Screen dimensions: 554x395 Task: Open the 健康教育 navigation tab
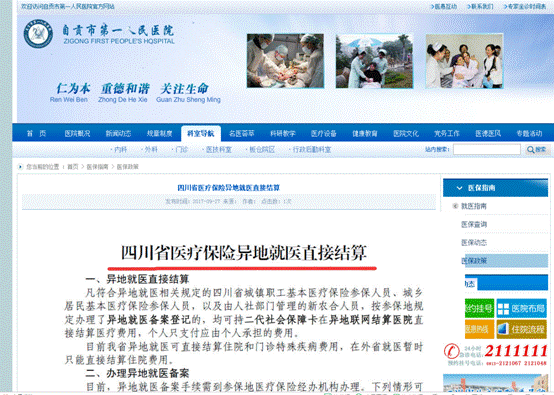coord(365,133)
